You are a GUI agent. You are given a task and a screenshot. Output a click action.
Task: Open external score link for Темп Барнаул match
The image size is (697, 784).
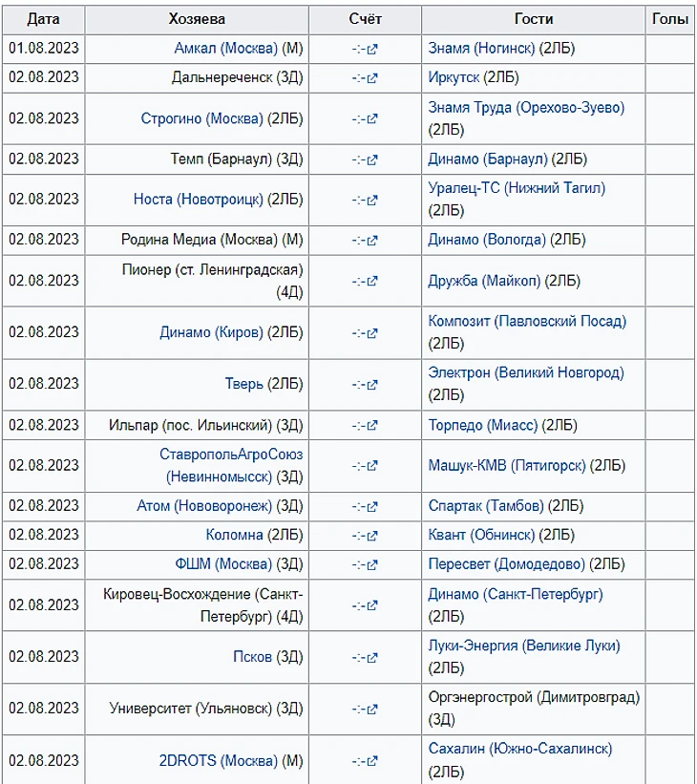365,159
